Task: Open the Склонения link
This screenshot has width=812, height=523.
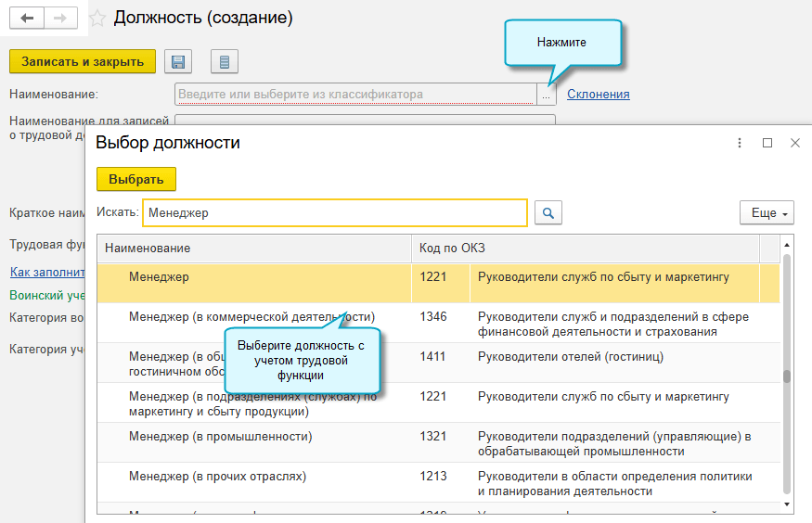Action: point(598,94)
